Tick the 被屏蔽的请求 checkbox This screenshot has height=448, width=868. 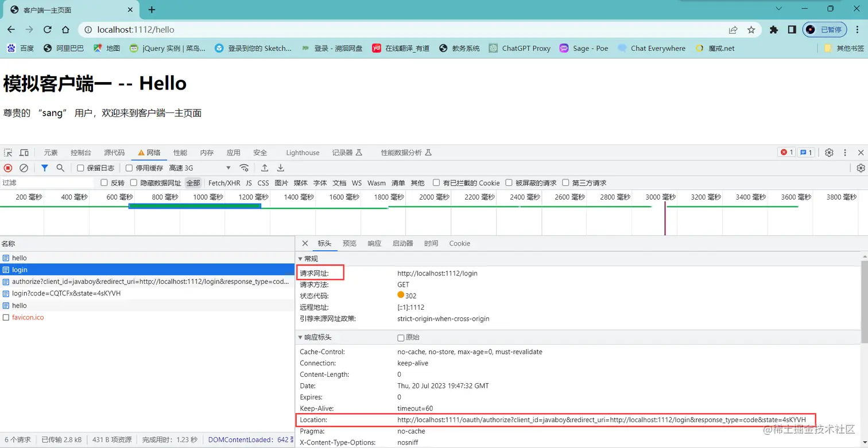pos(509,183)
